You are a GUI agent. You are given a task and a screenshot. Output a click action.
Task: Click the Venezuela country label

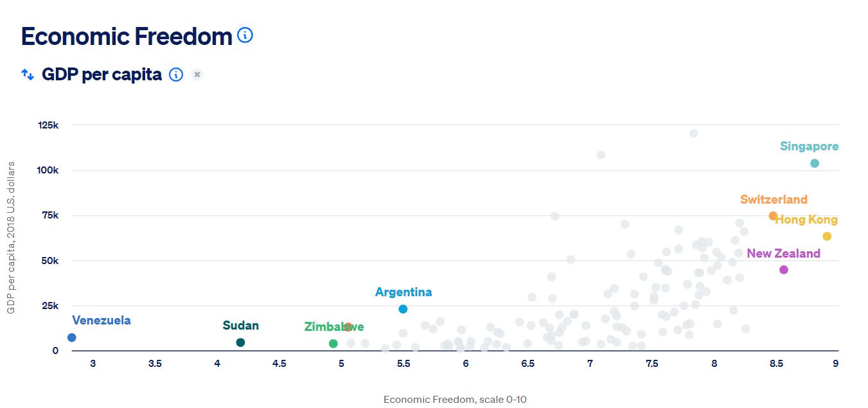coord(102,321)
